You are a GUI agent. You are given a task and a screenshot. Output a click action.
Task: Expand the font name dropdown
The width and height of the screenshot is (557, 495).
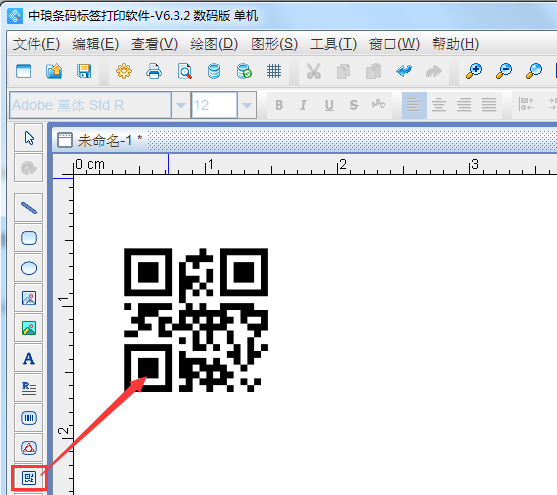180,105
